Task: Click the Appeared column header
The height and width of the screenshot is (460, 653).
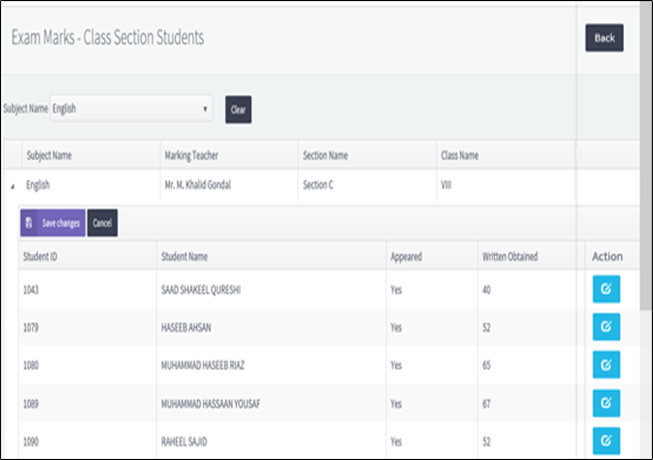Action: point(406,257)
